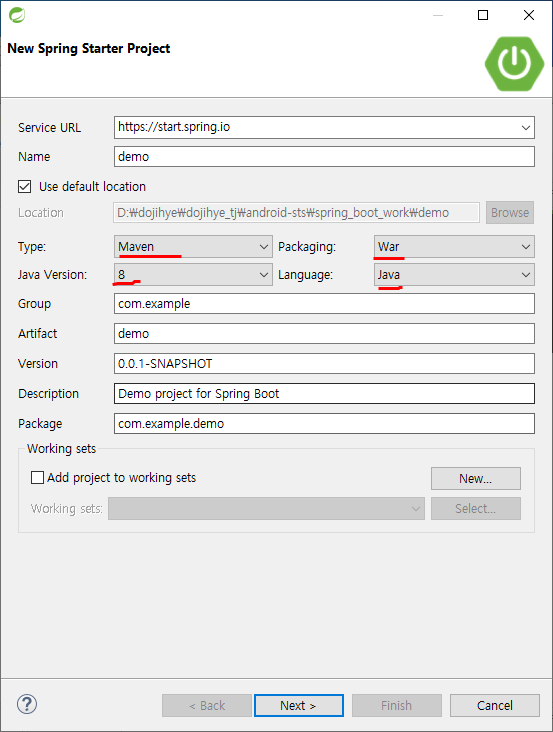Focus the Description text field
553x732 pixels.
324,394
